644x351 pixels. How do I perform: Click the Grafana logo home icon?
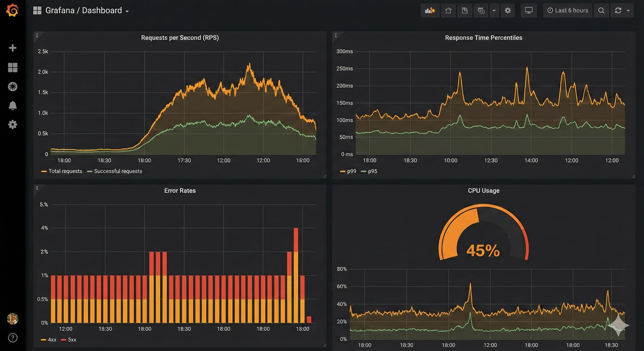(12, 10)
